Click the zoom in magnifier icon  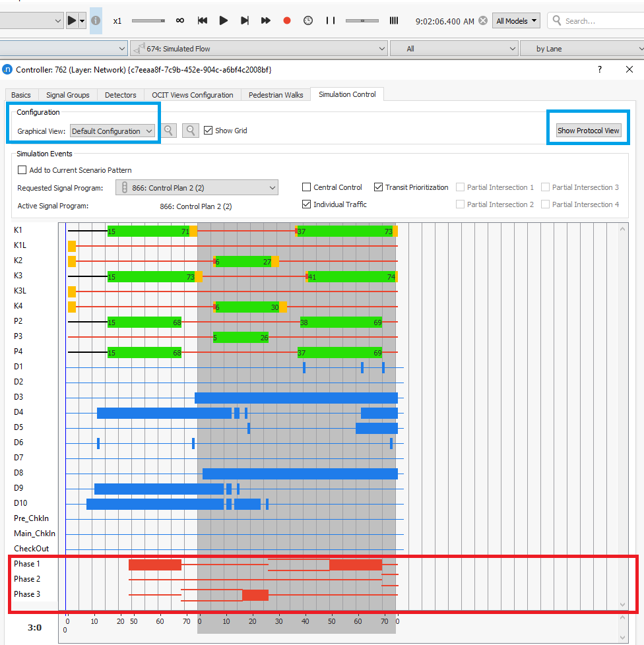click(169, 131)
